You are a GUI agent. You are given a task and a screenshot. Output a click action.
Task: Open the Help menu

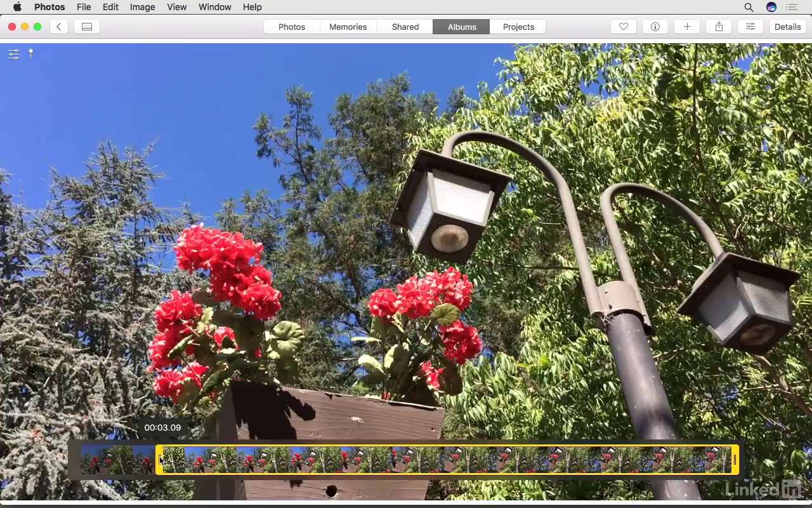(x=252, y=7)
